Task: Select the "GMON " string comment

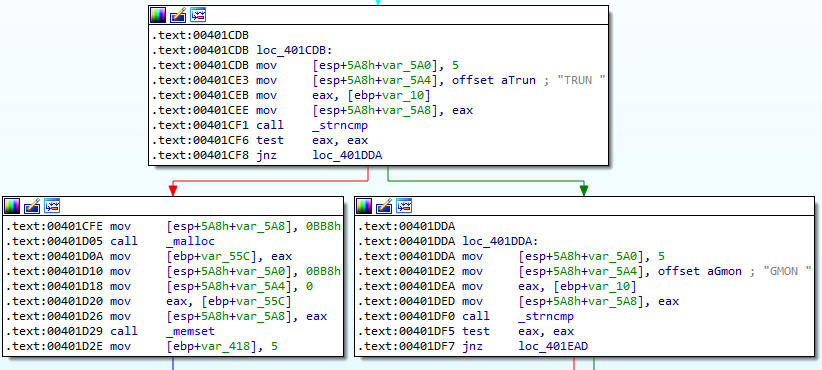Action: (x=786, y=271)
